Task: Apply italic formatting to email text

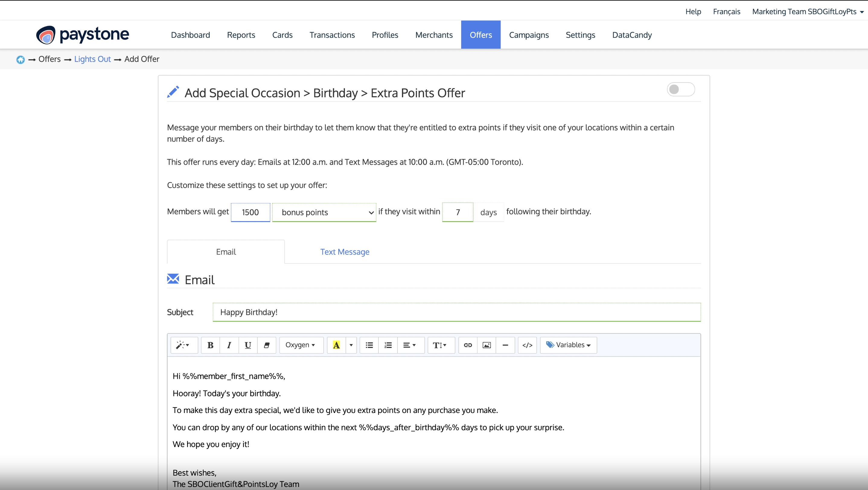Action: coord(229,345)
